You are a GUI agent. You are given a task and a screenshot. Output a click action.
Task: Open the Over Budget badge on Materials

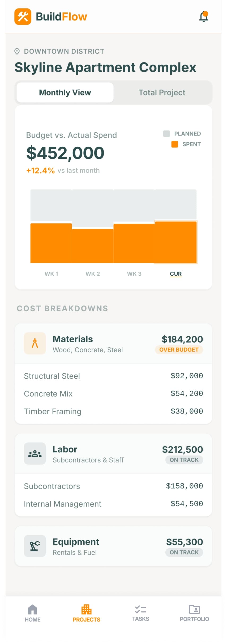point(179,350)
